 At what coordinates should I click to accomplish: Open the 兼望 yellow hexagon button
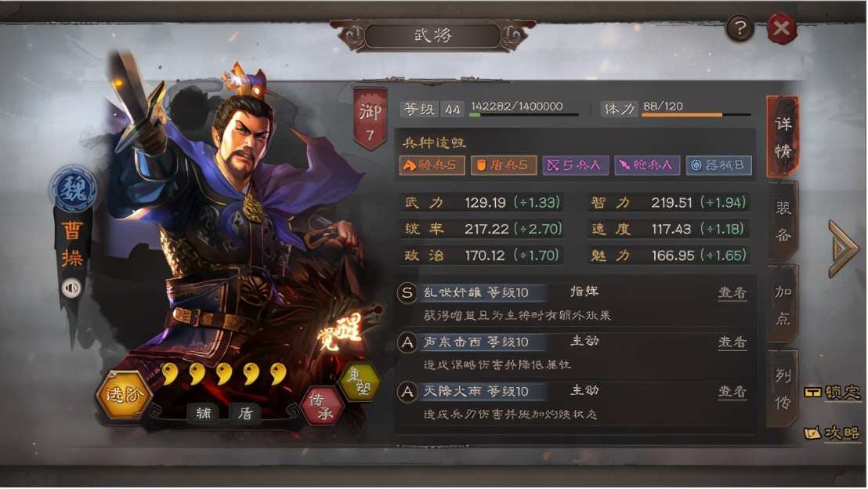pyautogui.click(x=358, y=382)
